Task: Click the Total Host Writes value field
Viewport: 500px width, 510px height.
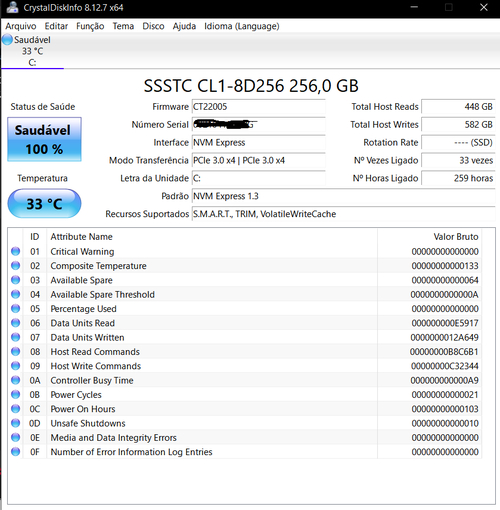Action: click(x=458, y=125)
